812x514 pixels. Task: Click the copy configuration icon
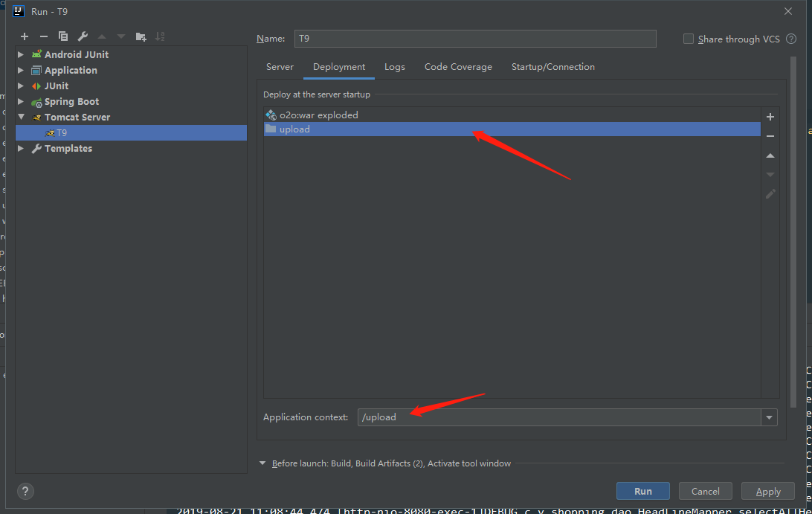63,36
